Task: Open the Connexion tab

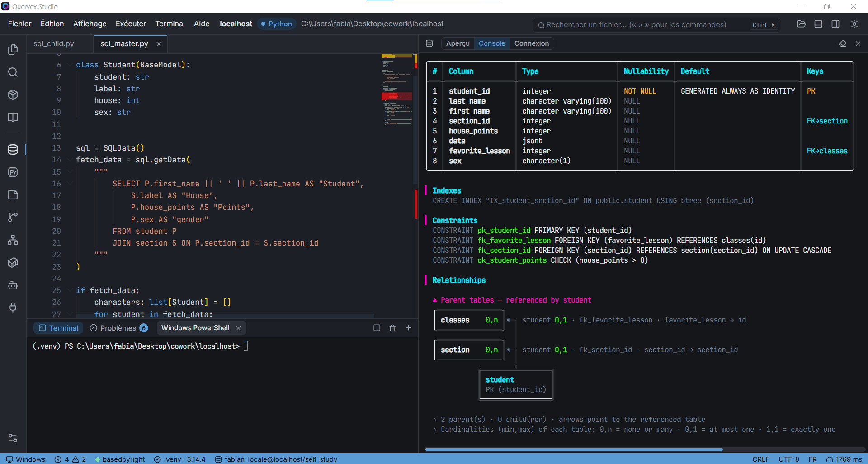Action: 532,43
